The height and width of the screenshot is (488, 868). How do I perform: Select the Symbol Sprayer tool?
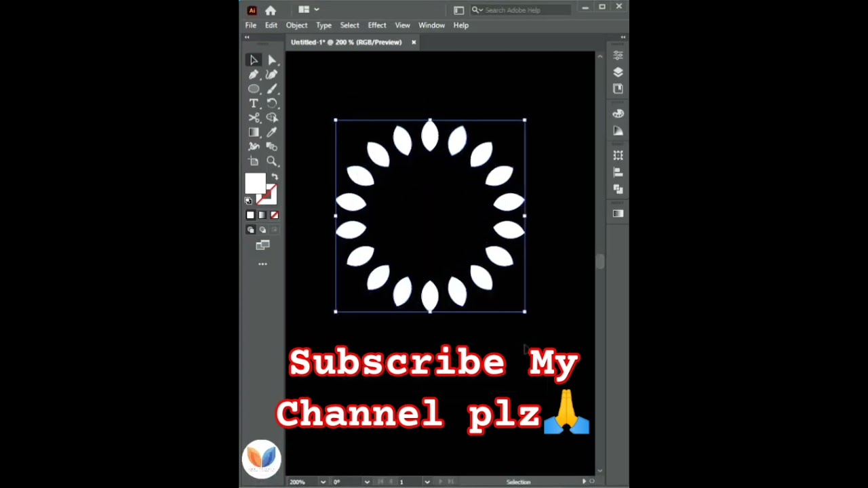coord(254,146)
